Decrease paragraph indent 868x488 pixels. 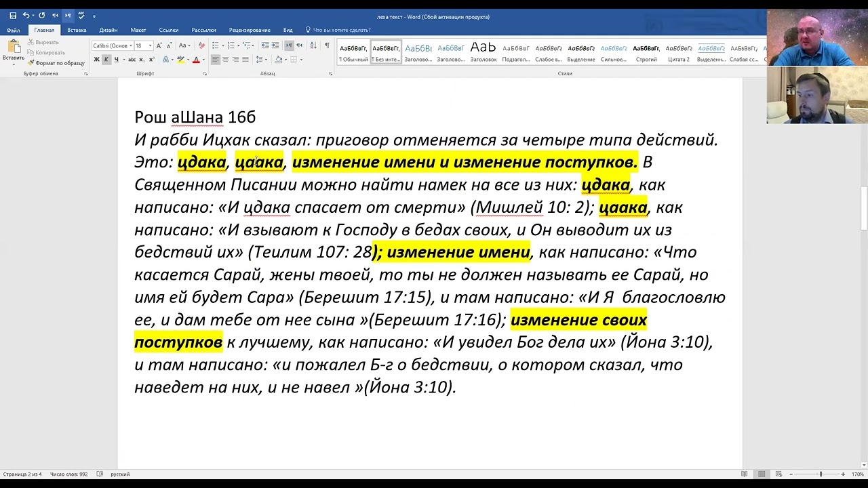[265, 45]
